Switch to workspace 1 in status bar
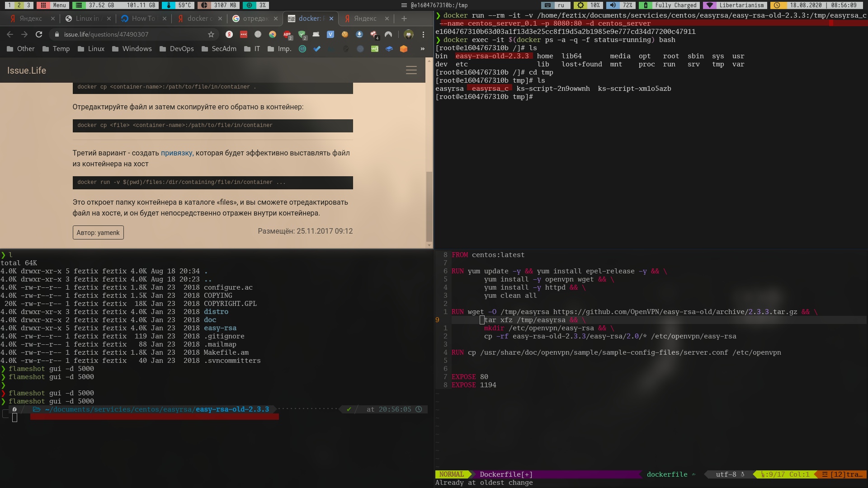Viewport: 868px width, 488px height. point(9,5)
